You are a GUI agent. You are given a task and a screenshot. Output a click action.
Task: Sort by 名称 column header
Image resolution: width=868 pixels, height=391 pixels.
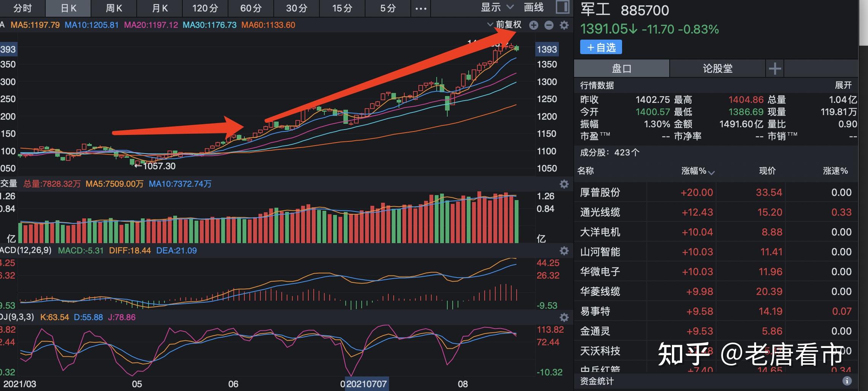(x=586, y=171)
